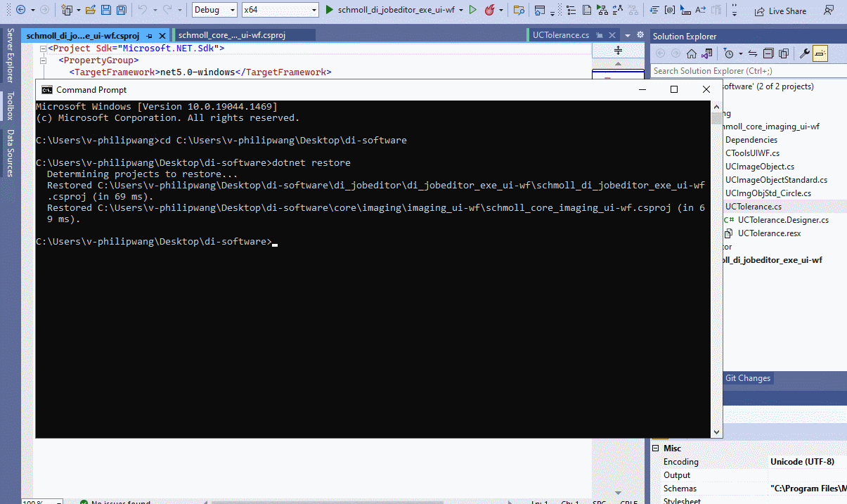Select UCImgObjStd_Circle.cs in Solution Explorer

pyautogui.click(x=768, y=193)
